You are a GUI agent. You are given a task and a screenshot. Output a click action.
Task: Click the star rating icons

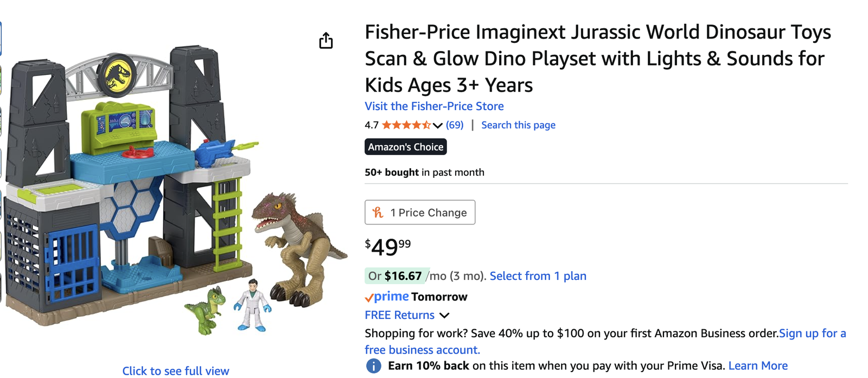406,125
